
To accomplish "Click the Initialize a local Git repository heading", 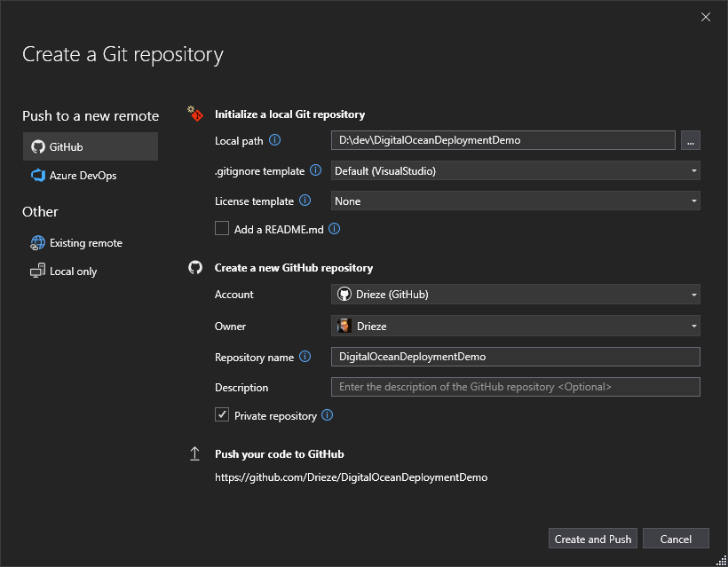I will pyautogui.click(x=289, y=114).
